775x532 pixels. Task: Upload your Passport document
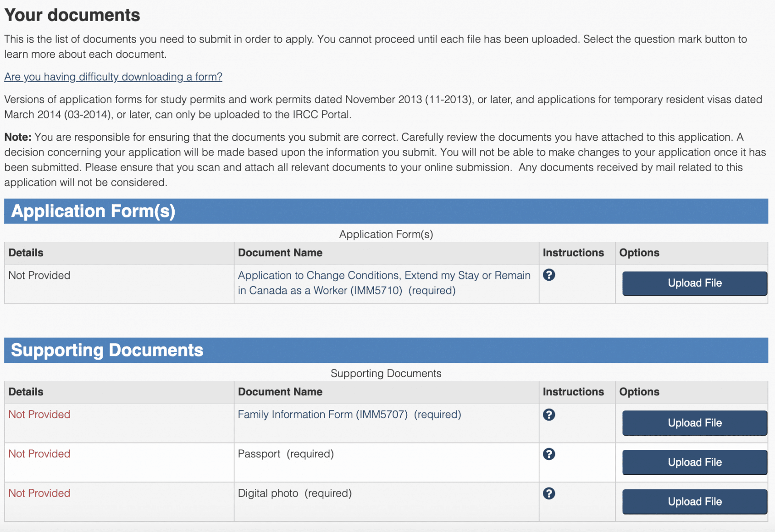(694, 462)
